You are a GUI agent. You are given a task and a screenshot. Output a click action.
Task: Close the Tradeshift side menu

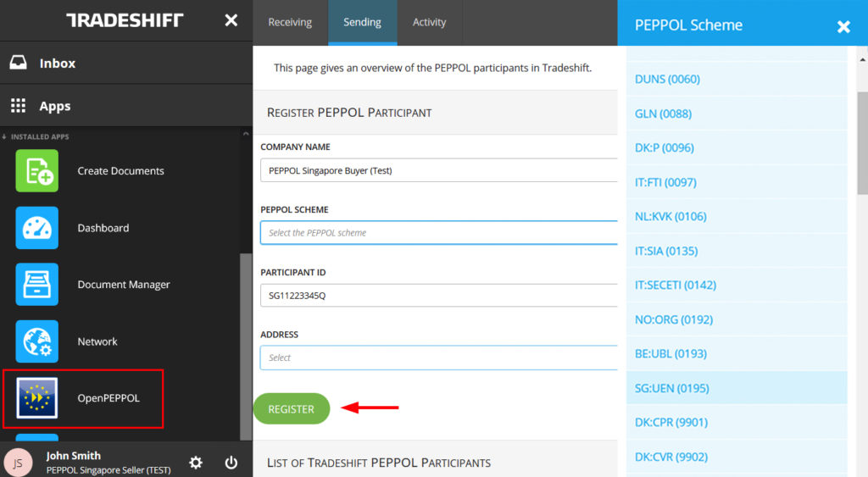(231, 20)
